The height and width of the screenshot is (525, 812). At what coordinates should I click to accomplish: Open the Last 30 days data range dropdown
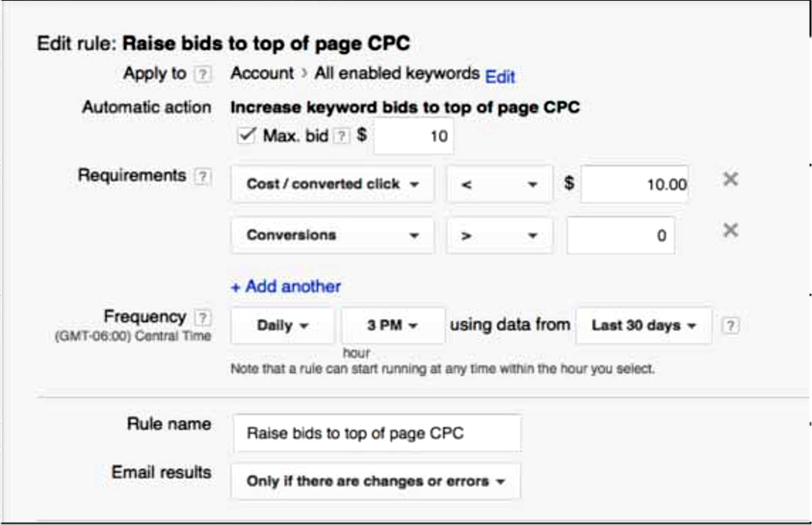pyautogui.click(x=643, y=325)
